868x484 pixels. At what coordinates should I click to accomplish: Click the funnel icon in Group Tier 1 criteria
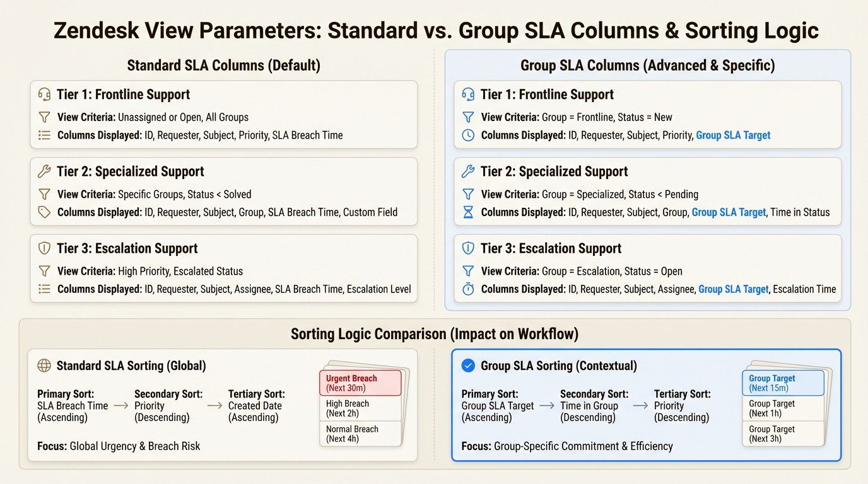[468, 117]
